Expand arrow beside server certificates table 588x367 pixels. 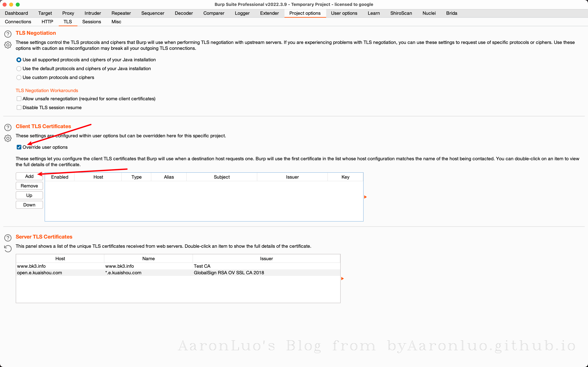click(x=342, y=278)
